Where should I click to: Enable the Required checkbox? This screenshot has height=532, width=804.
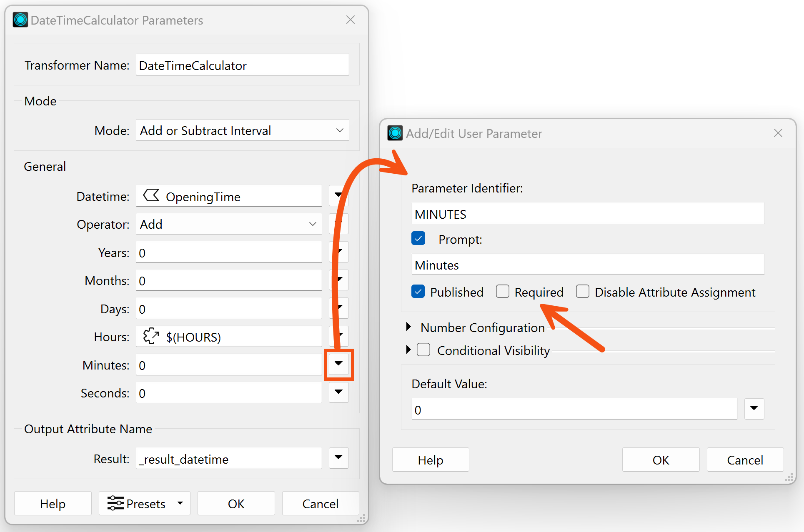502,291
